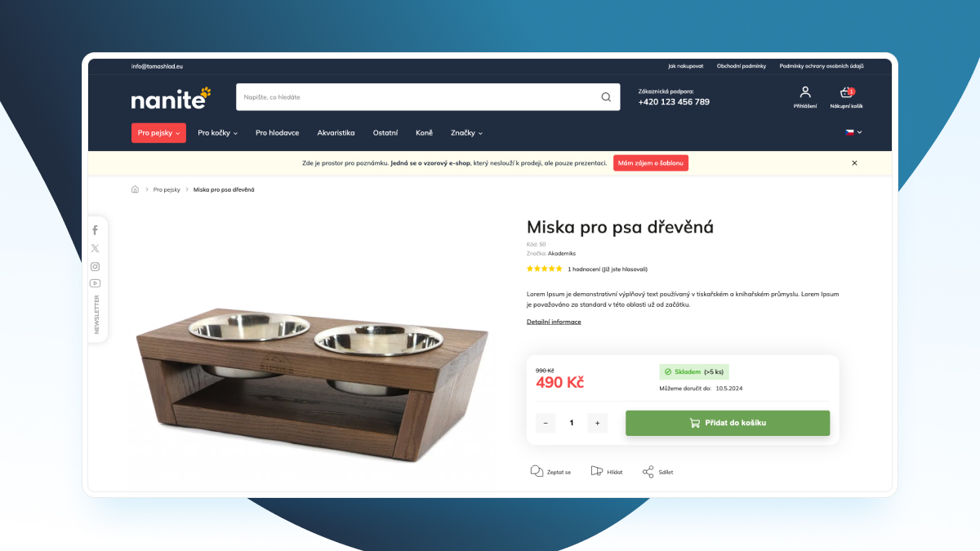Go to the home breadcrumb icon
This screenshot has width=980, height=551.
[135, 189]
